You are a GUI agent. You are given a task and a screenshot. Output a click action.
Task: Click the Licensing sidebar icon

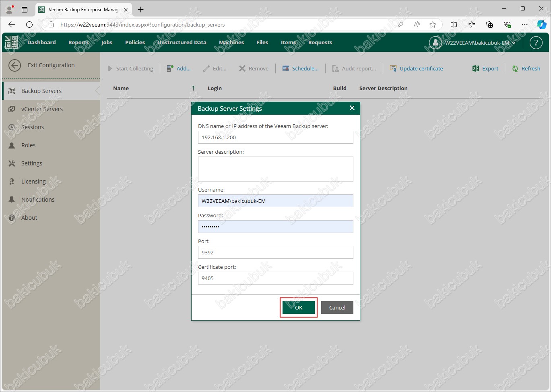pyautogui.click(x=12, y=182)
